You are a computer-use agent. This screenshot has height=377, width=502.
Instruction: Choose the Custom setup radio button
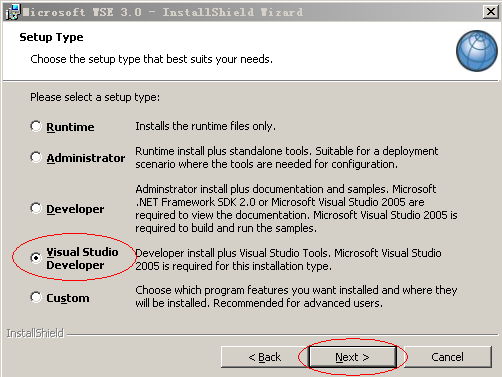pyautogui.click(x=36, y=297)
